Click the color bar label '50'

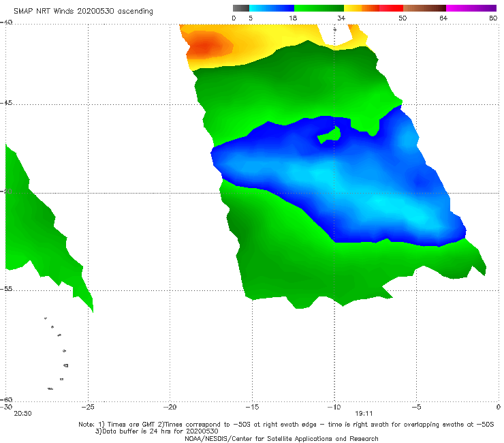pos(403,18)
